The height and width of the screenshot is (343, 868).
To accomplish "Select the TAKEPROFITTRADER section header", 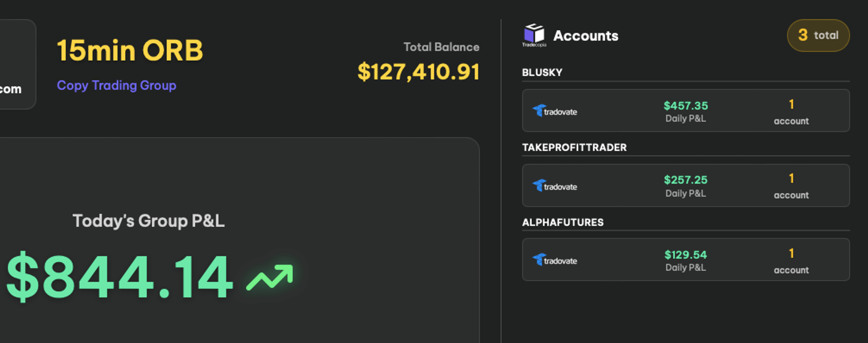I will 574,147.
